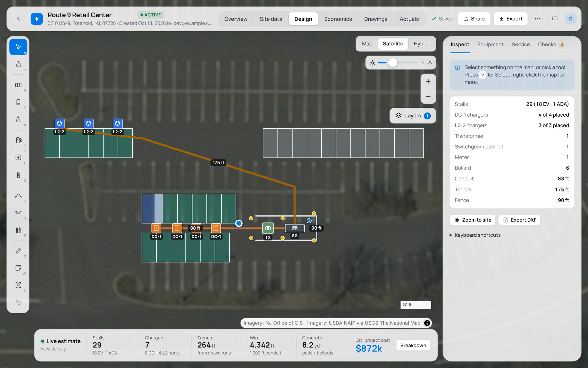Click the Route 9 Retail Center title
Viewport: 588px width, 368px height.
[x=79, y=15]
